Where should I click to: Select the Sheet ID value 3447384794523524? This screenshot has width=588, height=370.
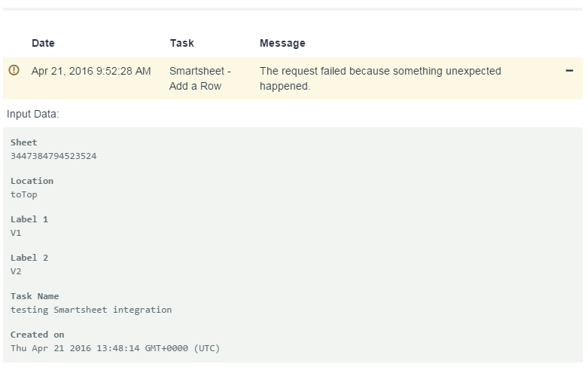53,156
